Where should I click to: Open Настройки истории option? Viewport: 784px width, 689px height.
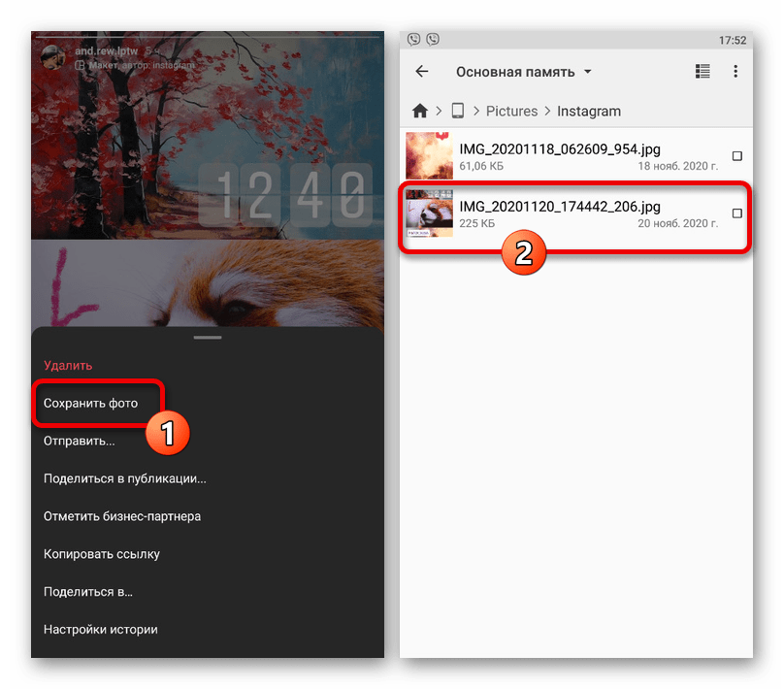click(x=101, y=629)
